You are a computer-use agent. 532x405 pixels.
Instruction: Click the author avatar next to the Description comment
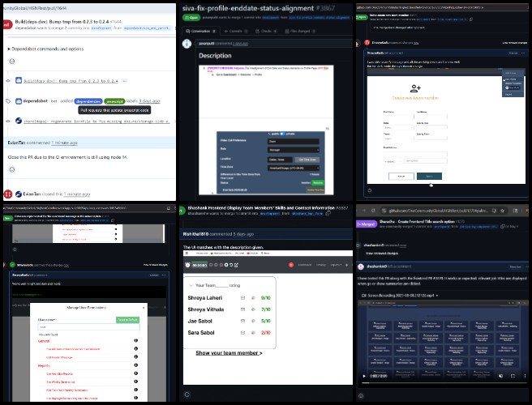point(187,44)
